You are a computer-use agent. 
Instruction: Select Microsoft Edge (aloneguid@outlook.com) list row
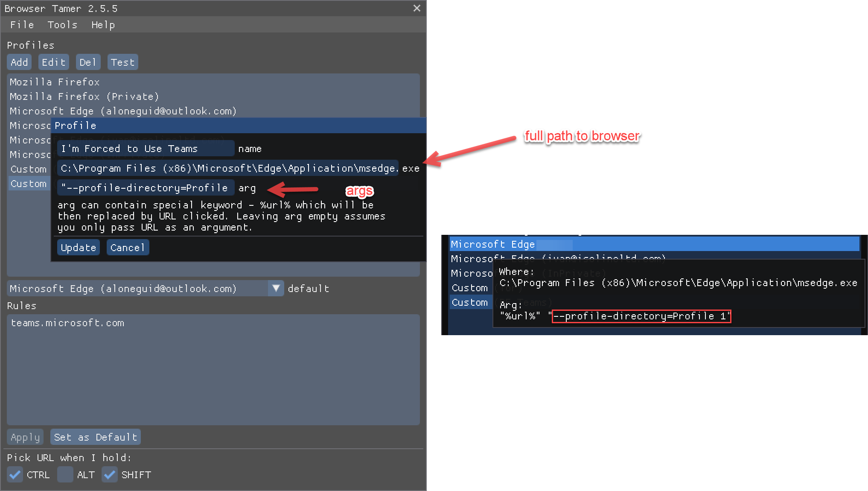(213, 111)
